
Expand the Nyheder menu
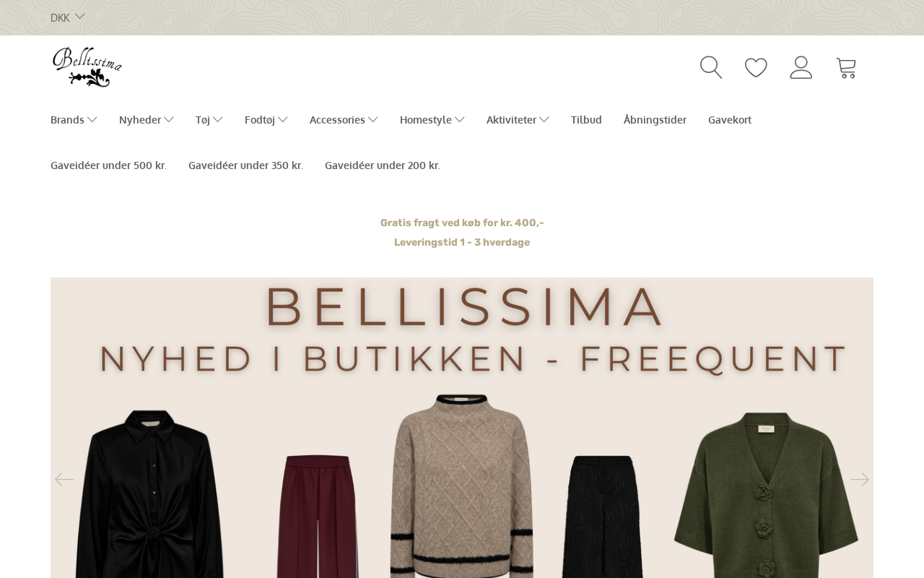tap(147, 120)
